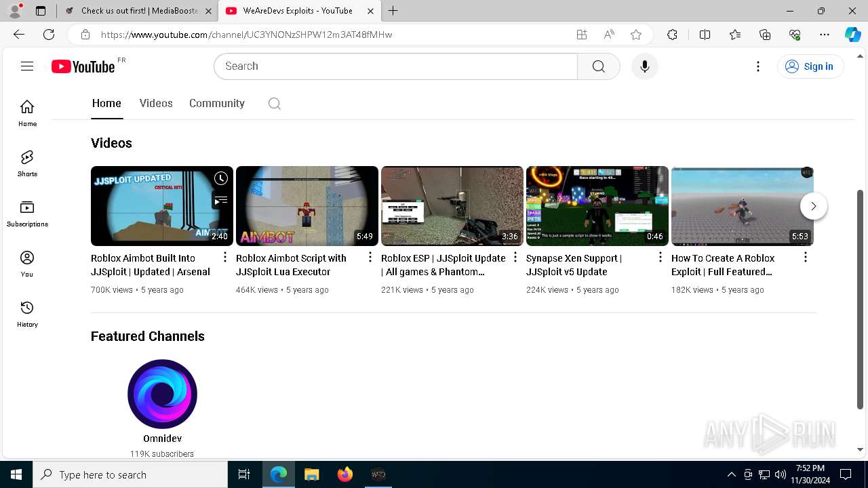This screenshot has height=488, width=868.
Task: Add Arsenal aimbot video to queue
Action: (x=221, y=200)
